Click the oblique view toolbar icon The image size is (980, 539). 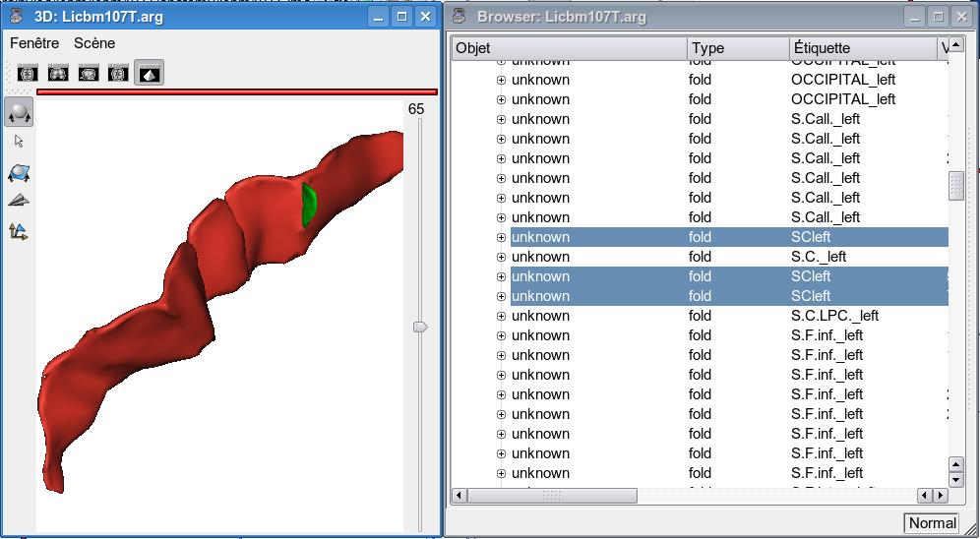coord(119,73)
